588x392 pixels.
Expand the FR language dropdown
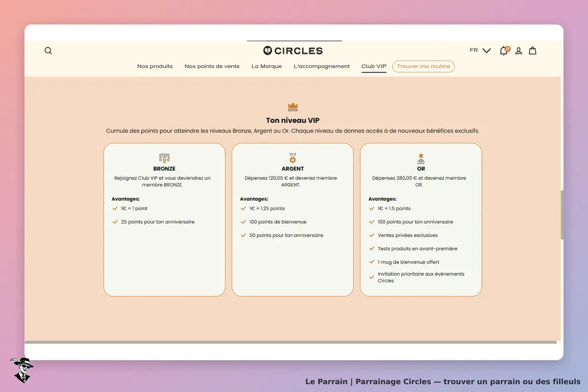[480, 50]
